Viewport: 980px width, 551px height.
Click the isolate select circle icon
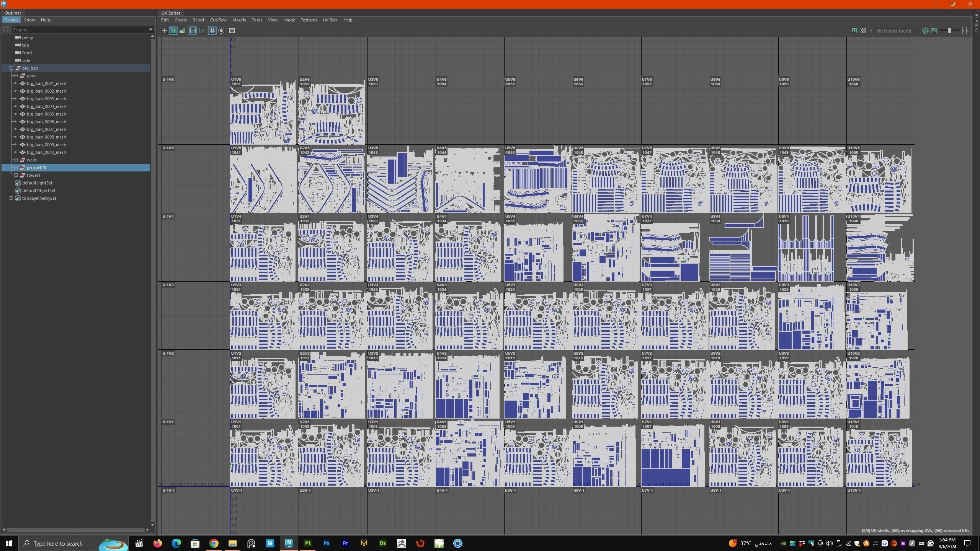[x=222, y=31]
